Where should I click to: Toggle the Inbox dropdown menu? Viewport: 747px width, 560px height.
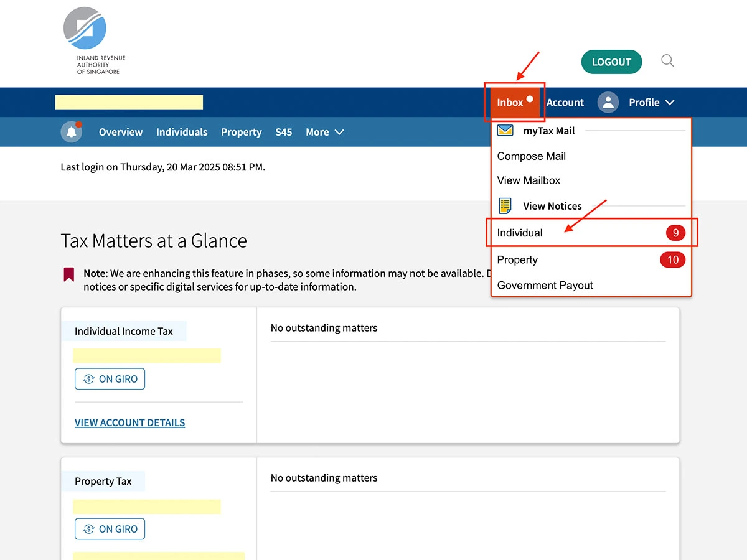(x=510, y=103)
